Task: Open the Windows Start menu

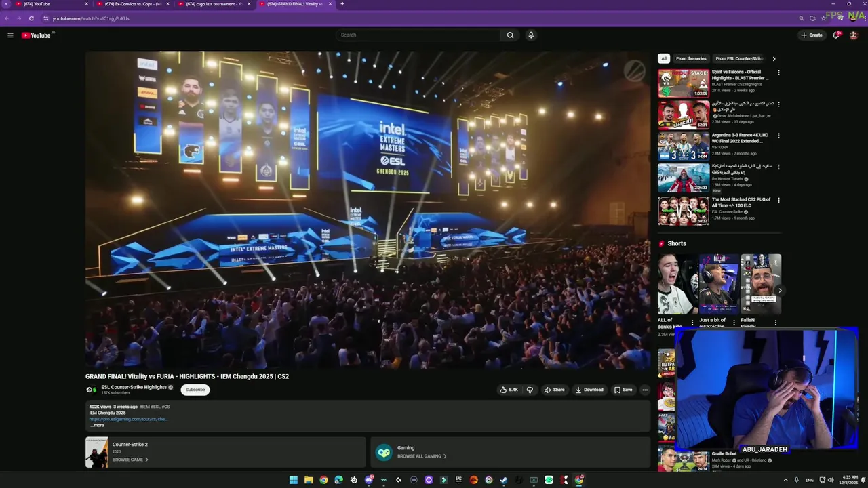Action: pyautogui.click(x=294, y=480)
